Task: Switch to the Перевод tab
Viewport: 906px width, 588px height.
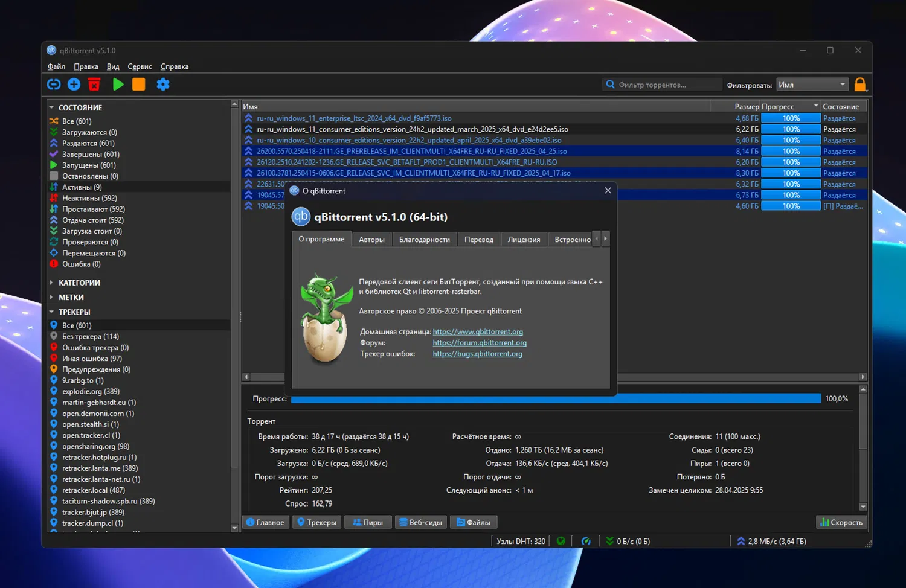Action: [x=479, y=240]
